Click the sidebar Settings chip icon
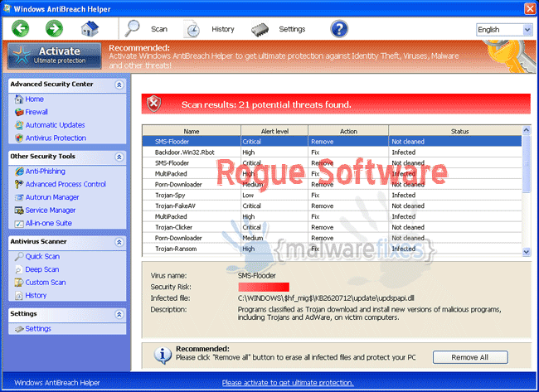539x392 pixels. pos(19,329)
